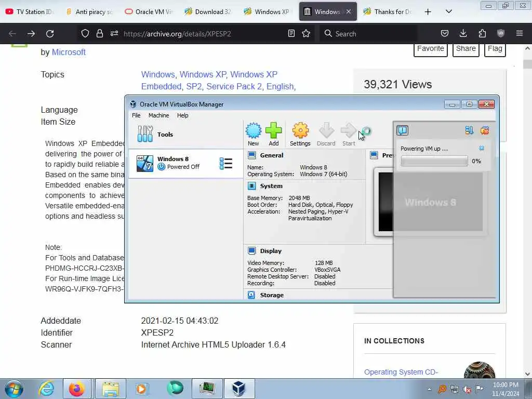This screenshot has height=399, width=532.
Task: Open the Windows 8 machine tools list icon
Action: click(226, 164)
